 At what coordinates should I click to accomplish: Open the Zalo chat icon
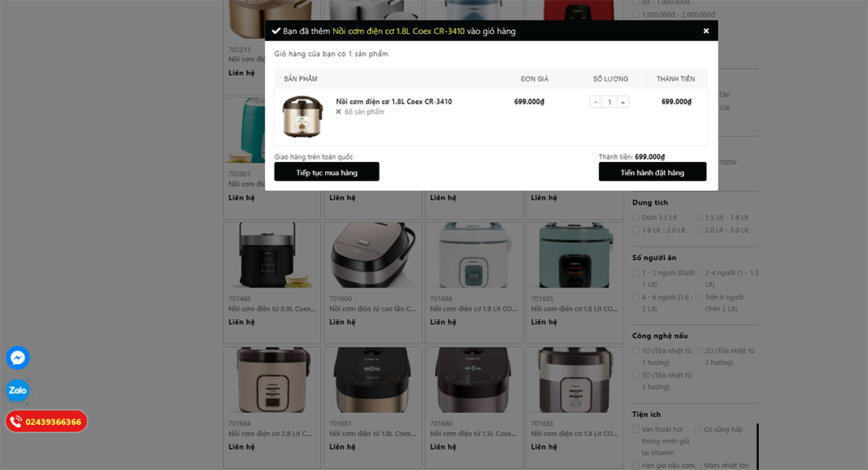coord(17,390)
